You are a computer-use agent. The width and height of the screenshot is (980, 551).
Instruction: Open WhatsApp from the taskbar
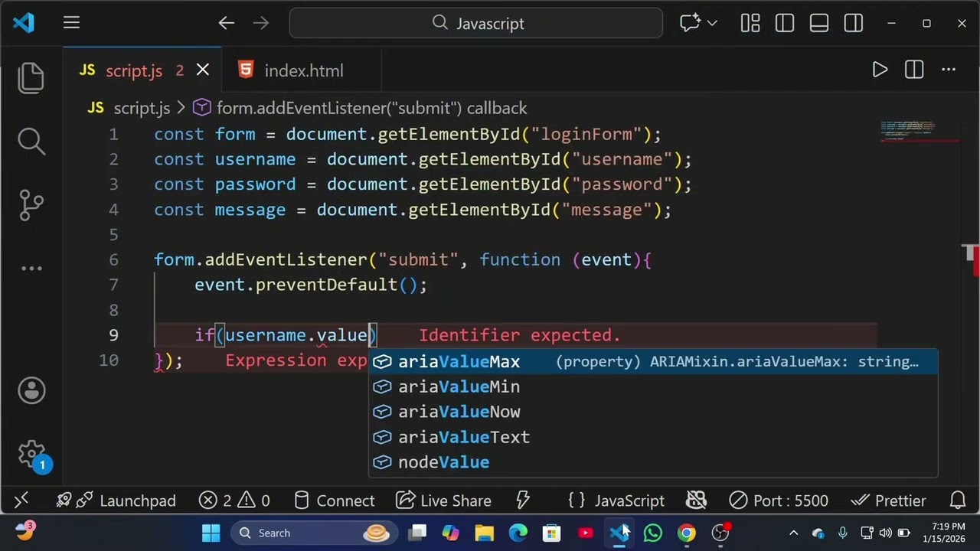coord(653,533)
